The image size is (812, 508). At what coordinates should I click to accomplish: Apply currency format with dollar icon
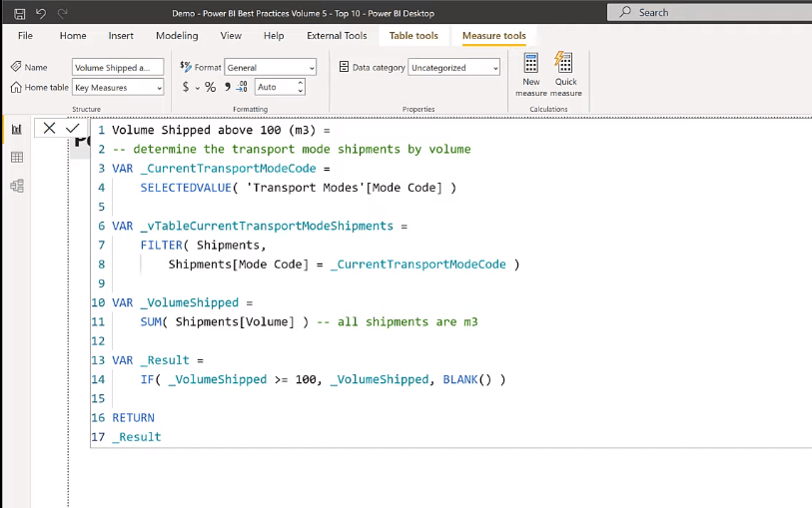click(x=186, y=87)
